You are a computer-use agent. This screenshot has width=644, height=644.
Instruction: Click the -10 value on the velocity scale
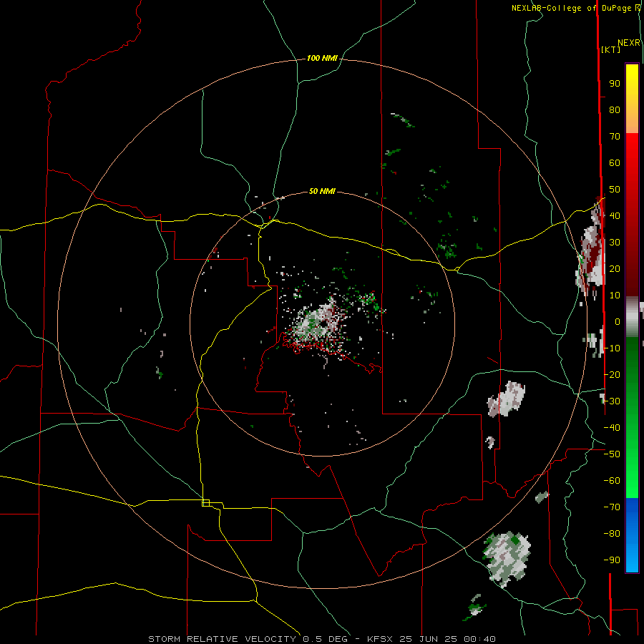point(612,348)
